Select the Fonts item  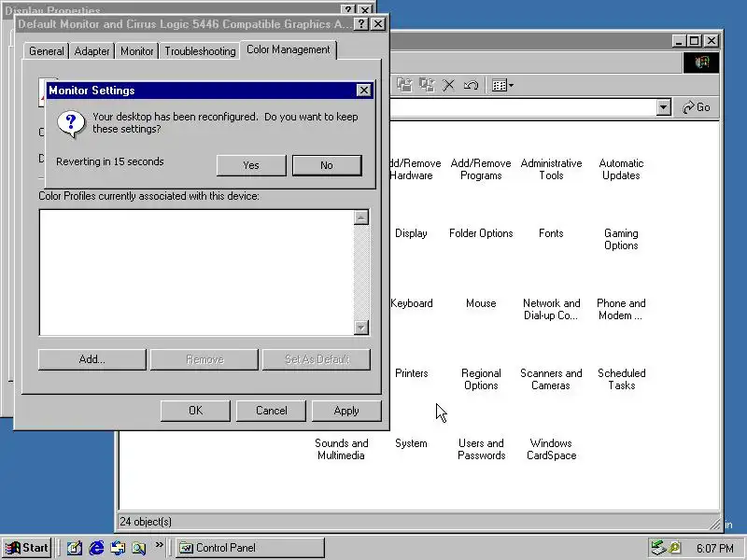(551, 233)
